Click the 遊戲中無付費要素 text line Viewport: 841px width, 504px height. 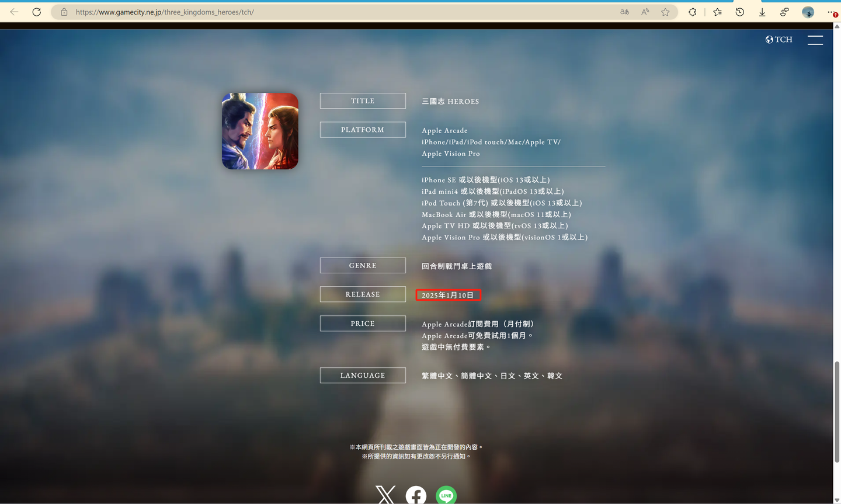(456, 347)
